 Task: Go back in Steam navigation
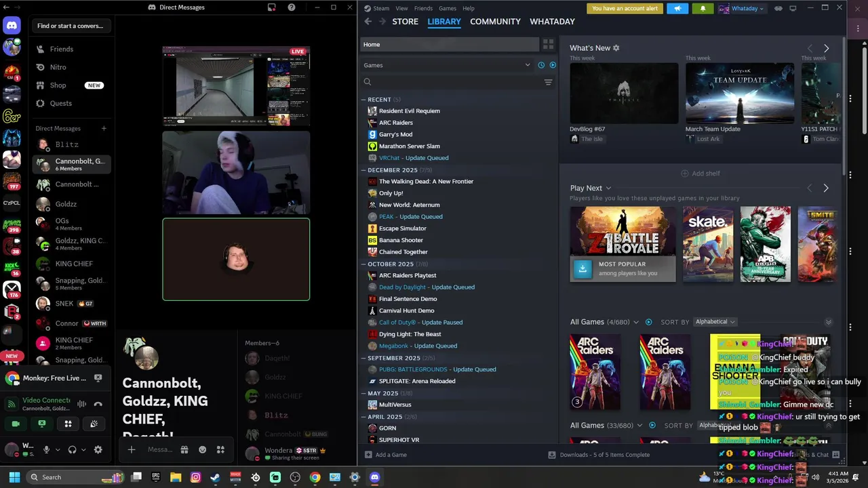pos(368,22)
